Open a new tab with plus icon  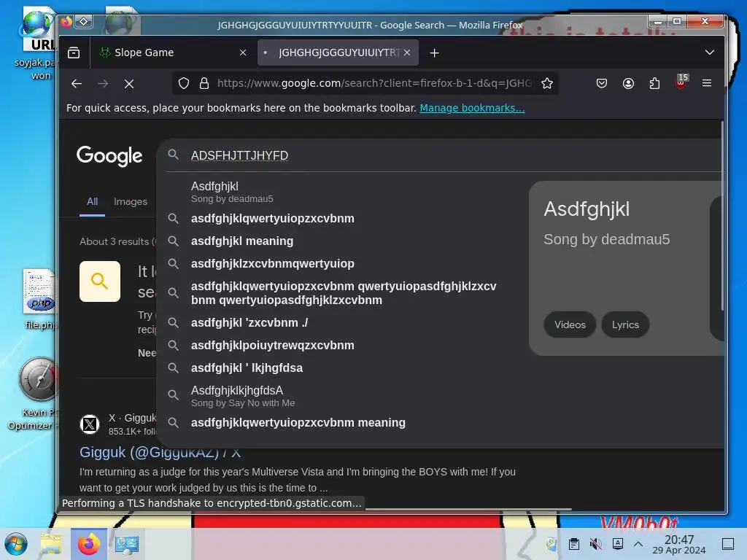pyautogui.click(x=434, y=52)
